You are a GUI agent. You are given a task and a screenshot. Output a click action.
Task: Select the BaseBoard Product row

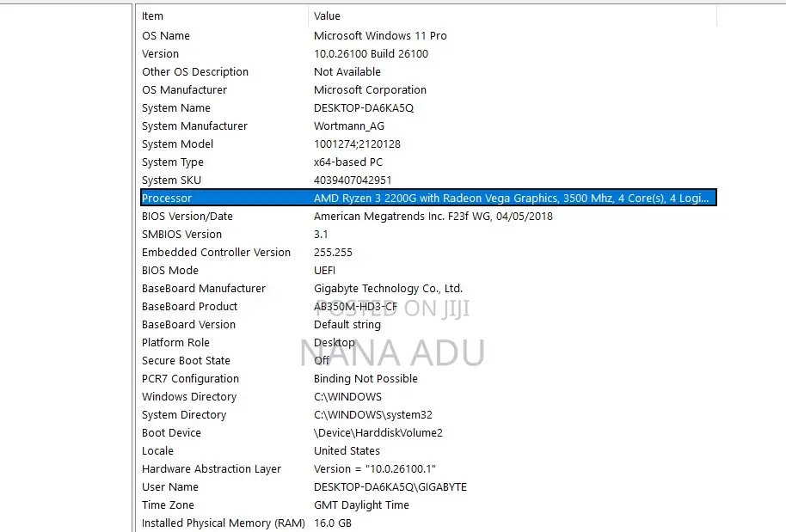pos(428,307)
